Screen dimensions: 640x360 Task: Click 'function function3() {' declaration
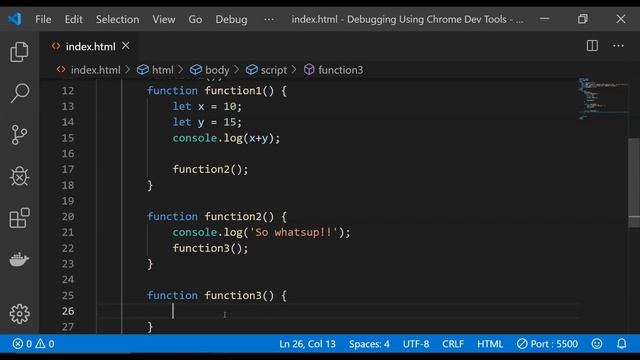pos(217,295)
